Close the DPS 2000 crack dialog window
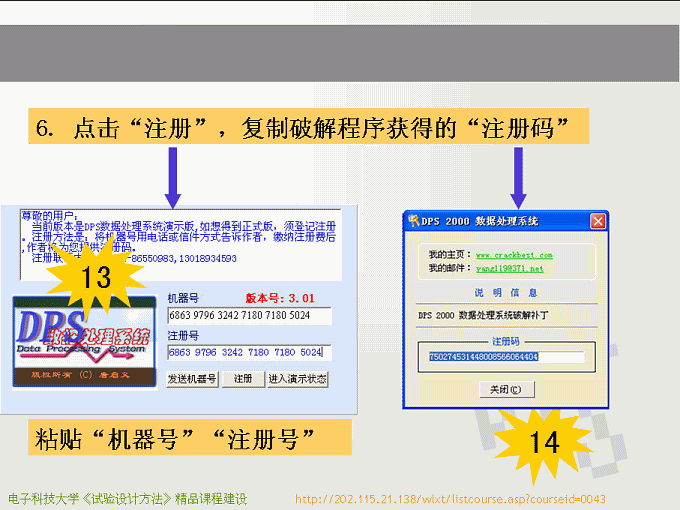Viewport: 680px width, 510px height. 597,221
